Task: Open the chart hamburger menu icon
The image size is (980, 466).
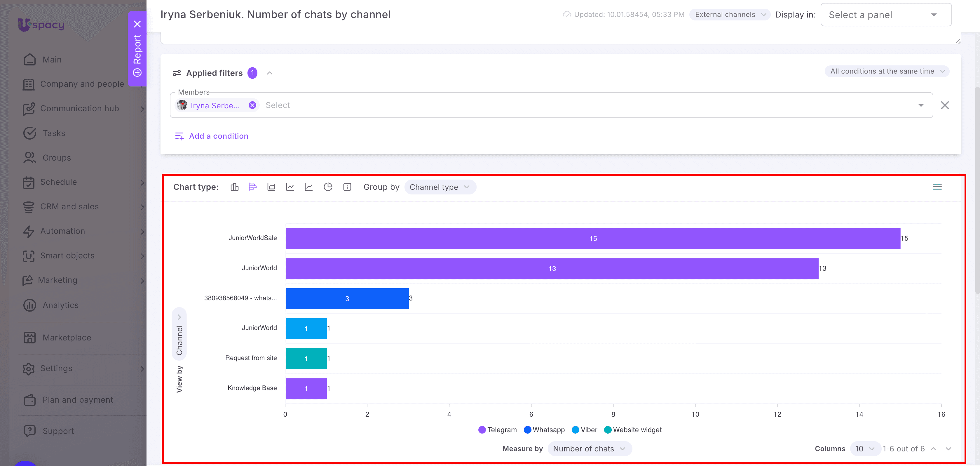Action: pos(937,187)
